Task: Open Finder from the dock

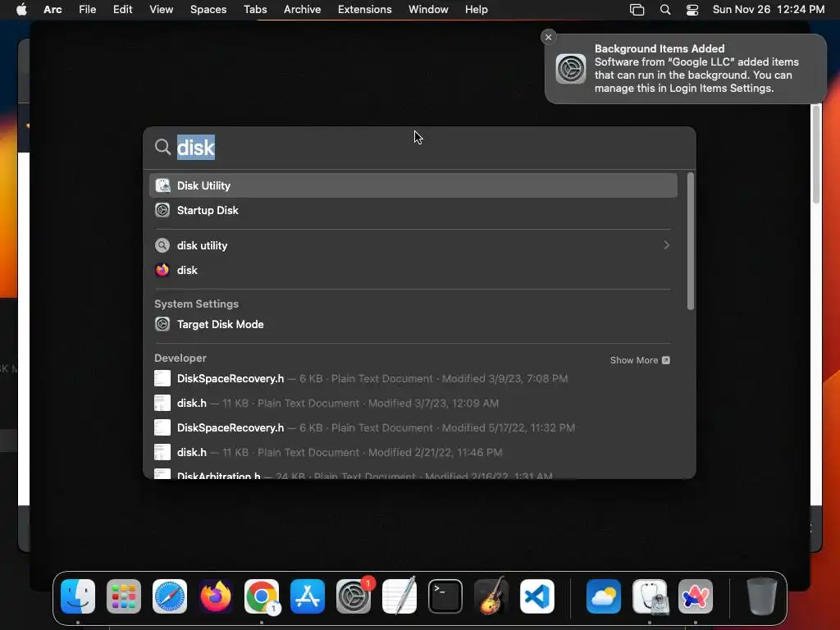Action: pyautogui.click(x=78, y=596)
